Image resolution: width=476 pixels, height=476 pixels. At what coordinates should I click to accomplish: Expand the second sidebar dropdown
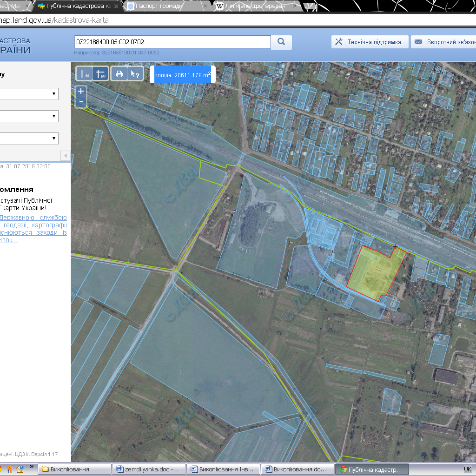[x=29, y=116]
